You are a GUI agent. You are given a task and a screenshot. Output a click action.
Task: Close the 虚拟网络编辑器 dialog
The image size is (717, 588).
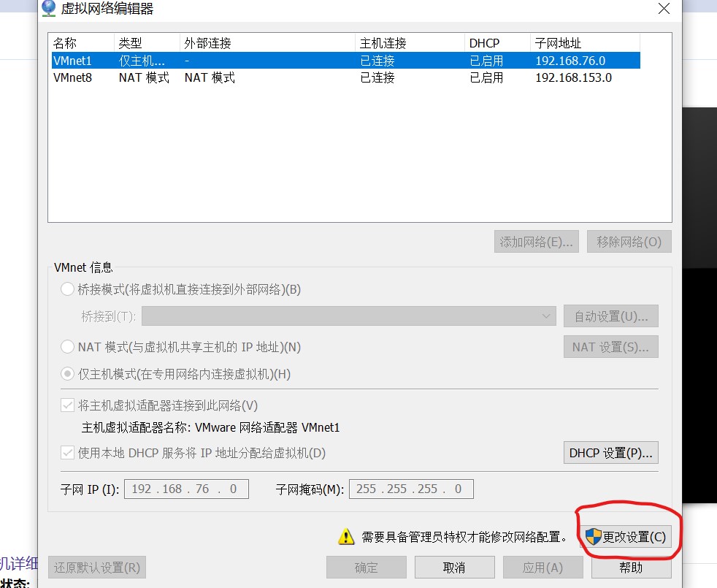pos(664,8)
